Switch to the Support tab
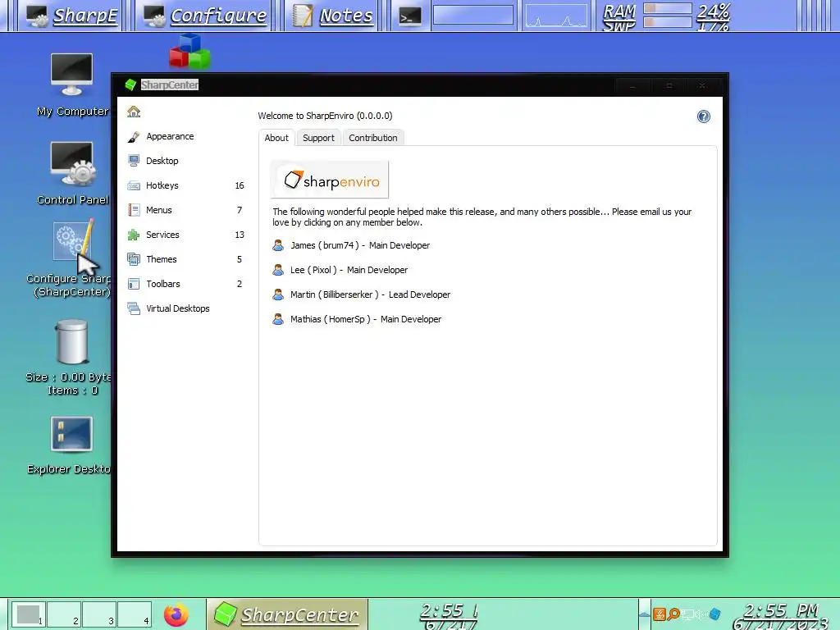840x630 pixels. (318, 138)
